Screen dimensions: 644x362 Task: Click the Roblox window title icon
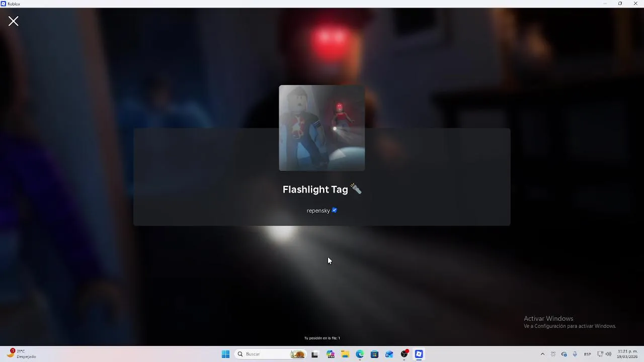coord(4,4)
